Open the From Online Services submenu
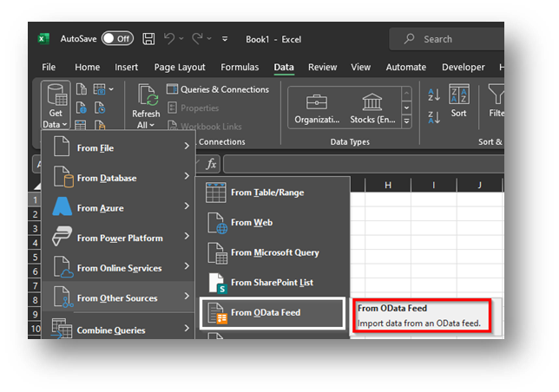Screen dimensions: 559x392 [x=118, y=267]
